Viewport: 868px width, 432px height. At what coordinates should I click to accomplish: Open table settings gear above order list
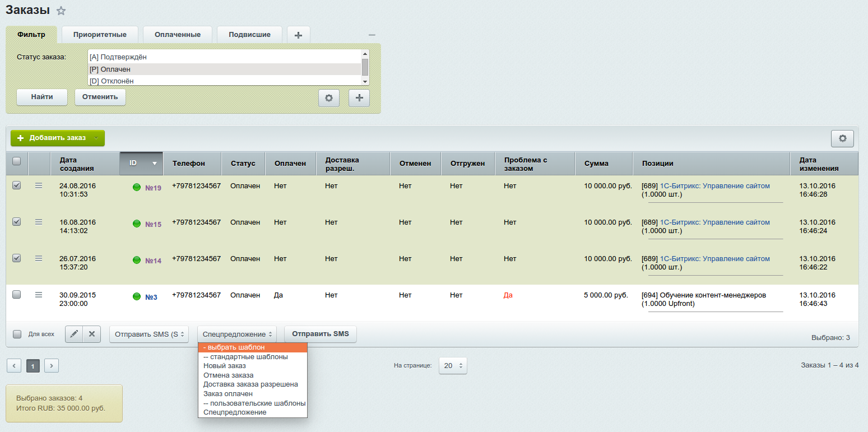842,138
